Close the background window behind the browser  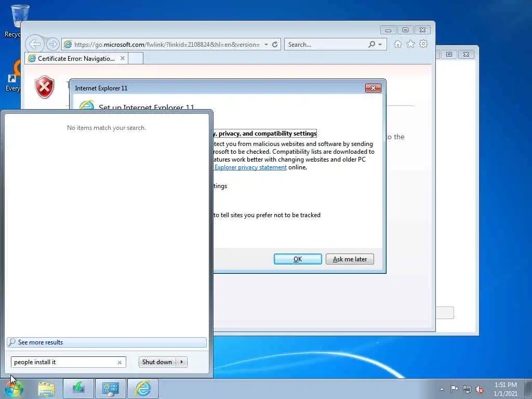point(466,54)
